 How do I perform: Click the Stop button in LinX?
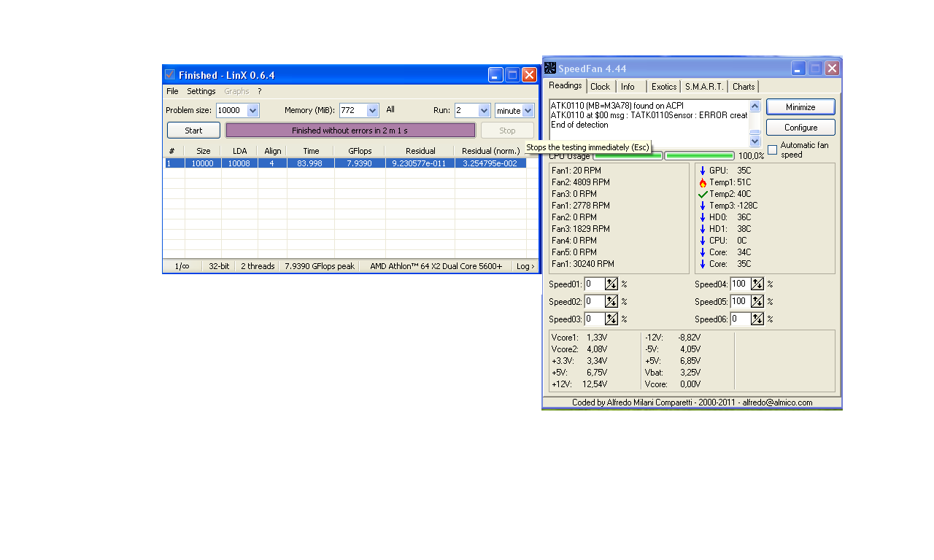click(x=507, y=131)
